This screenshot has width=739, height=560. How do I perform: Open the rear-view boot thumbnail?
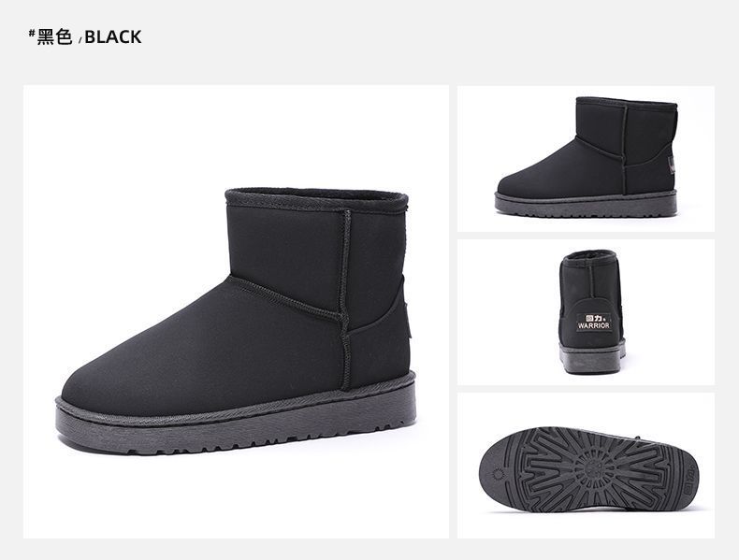[x=586, y=312]
